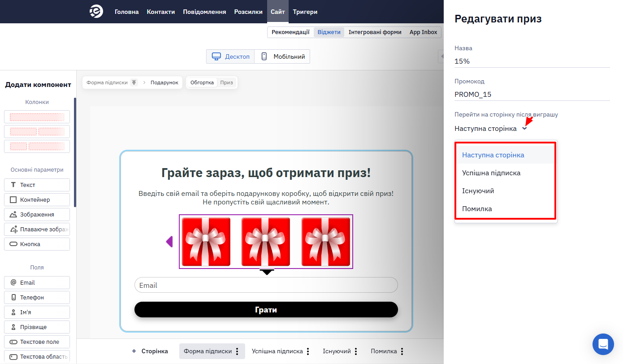Open the chat support bubble
The image size is (623, 364).
click(x=603, y=344)
